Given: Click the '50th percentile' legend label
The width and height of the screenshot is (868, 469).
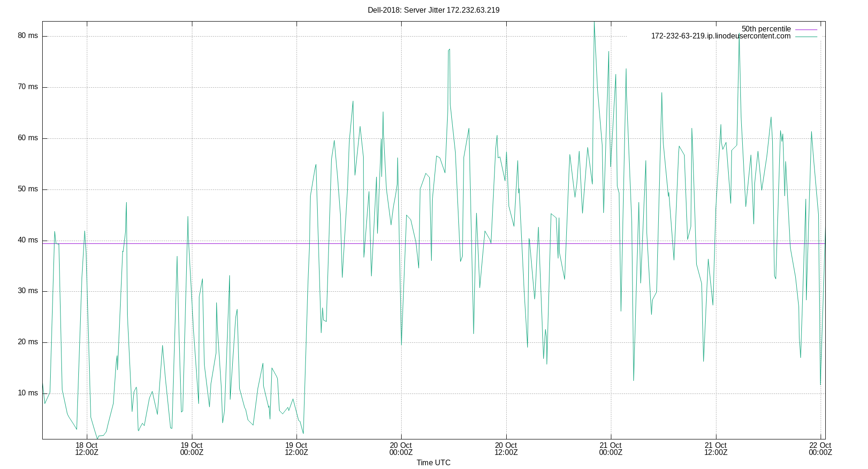Looking at the screenshot, I should (x=766, y=29).
